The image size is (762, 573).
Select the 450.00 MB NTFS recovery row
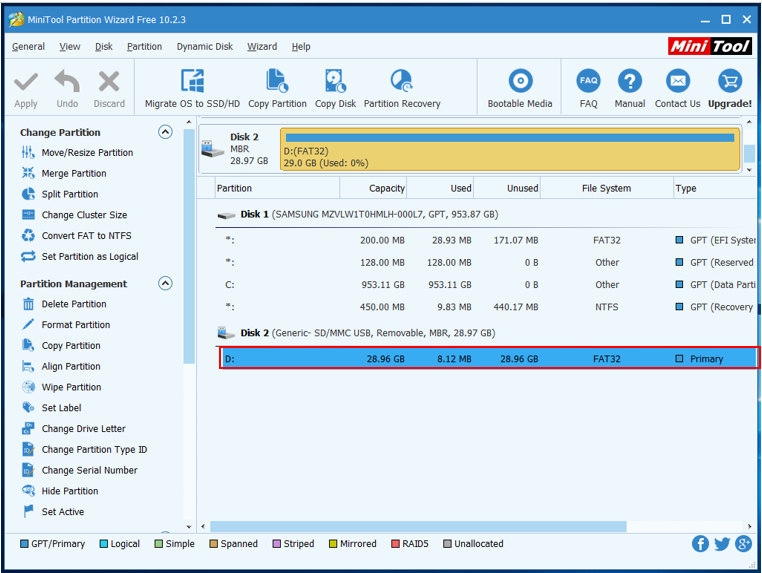click(x=486, y=307)
